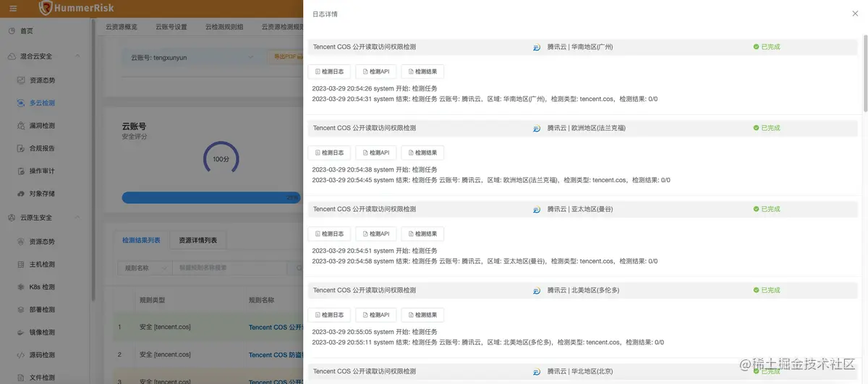The height and width of the screenshot is (384, 868).
Task: Close the 日志详情 drawer
Action: coord(855,14)
